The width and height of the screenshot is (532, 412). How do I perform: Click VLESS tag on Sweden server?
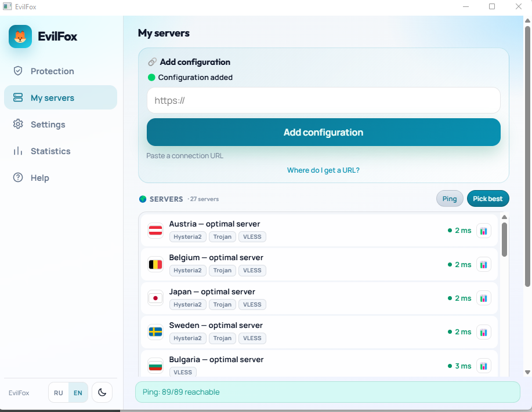click(x=252, y=338)
